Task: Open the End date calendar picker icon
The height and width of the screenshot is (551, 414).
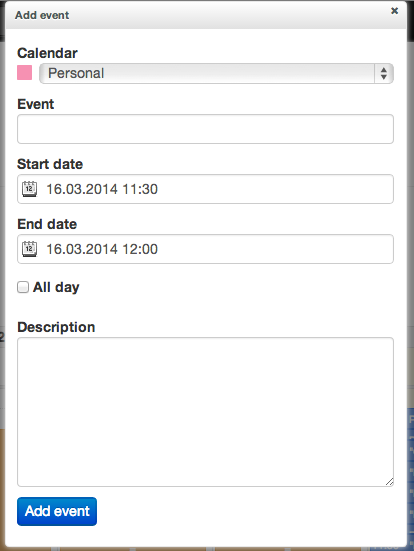Action: coord(30,249)
